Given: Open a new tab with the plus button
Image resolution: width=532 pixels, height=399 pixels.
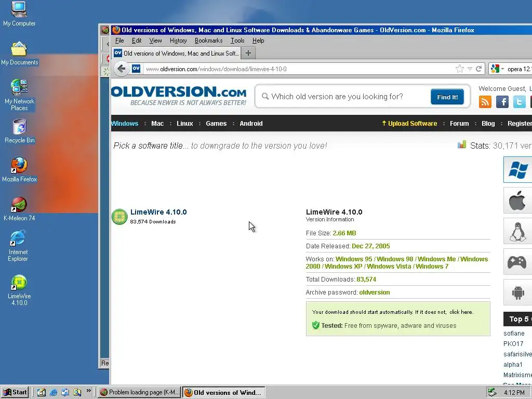Looking at the screenshot, I should click(x=248, y=54).
